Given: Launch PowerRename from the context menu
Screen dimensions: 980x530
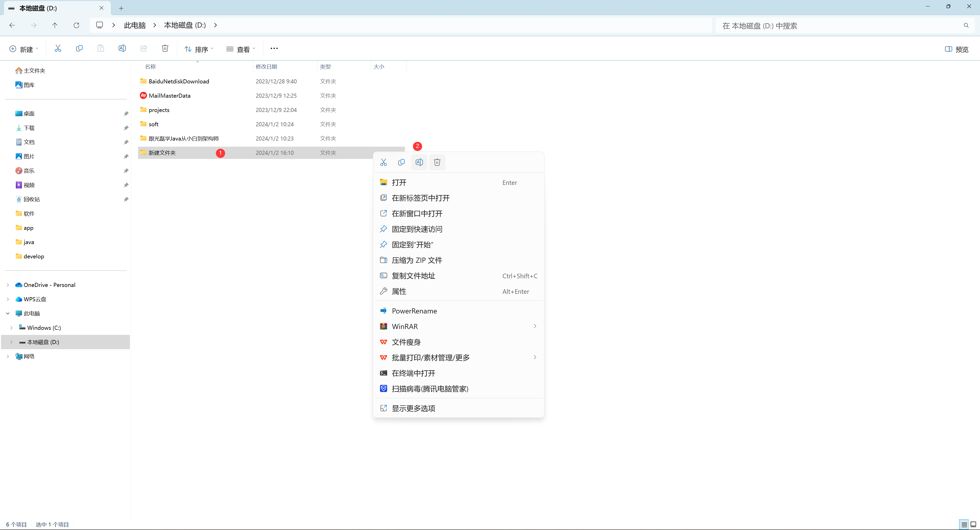Looking at the screenshot, I should (x=459, y=311).
